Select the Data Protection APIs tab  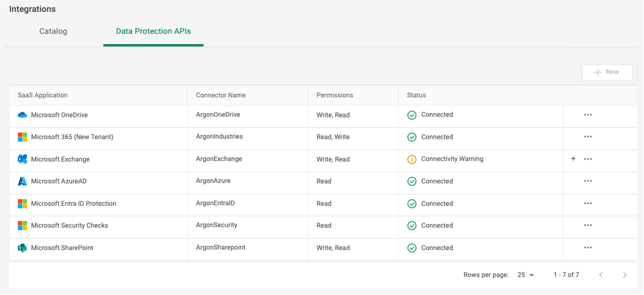pos(153,31)
